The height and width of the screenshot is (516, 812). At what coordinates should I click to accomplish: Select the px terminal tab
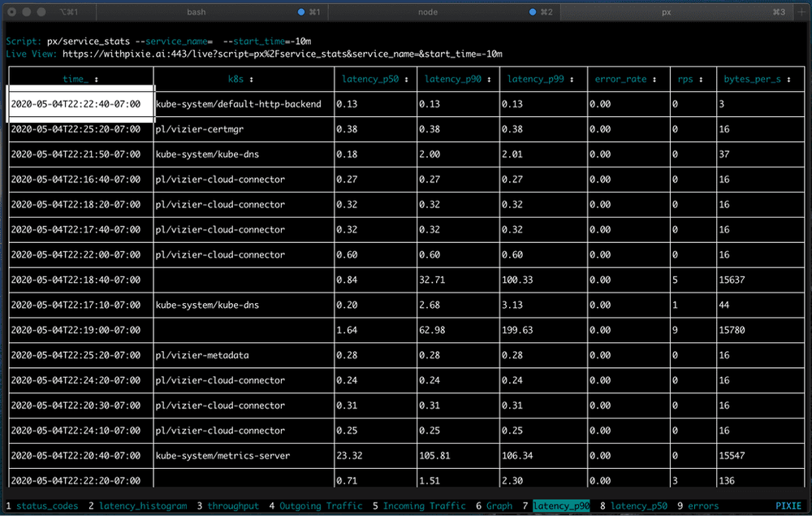(676, 12)
